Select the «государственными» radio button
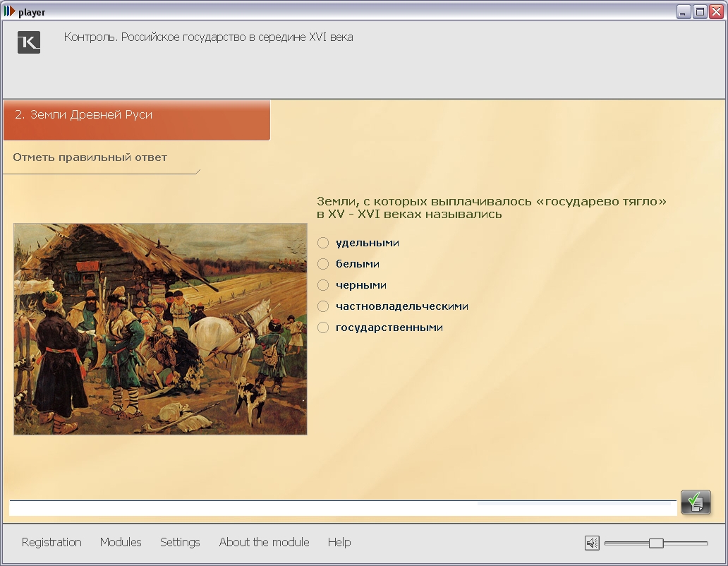Viewport: 728px width, 566px height. coord(324,327)
